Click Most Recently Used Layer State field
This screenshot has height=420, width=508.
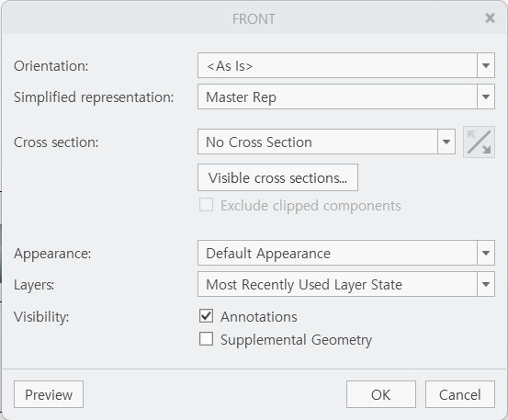(x=337, y=284)
